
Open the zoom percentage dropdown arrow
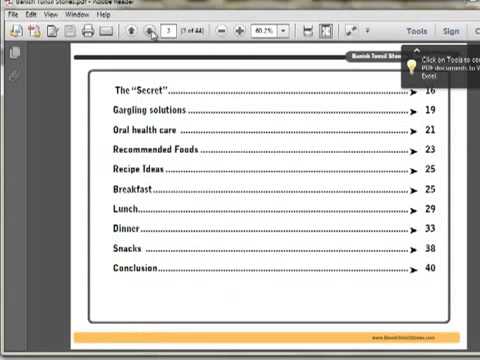[283, 31]
